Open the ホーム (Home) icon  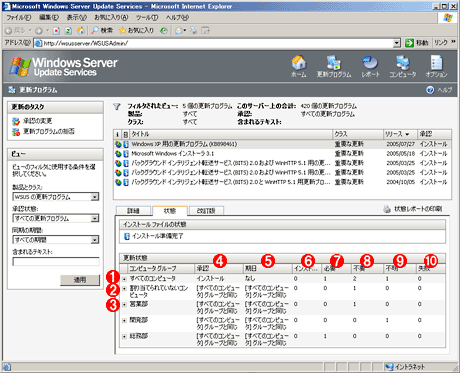[x=298, y=66]
